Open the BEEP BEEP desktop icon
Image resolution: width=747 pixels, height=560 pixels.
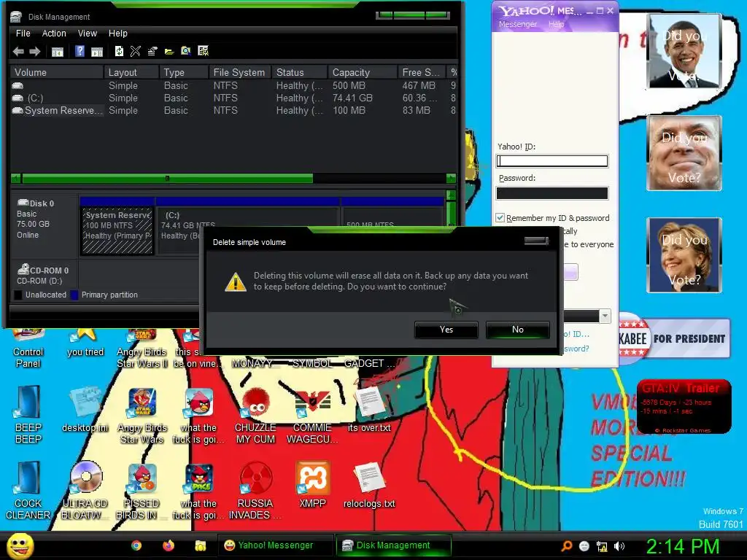point(28,415)
